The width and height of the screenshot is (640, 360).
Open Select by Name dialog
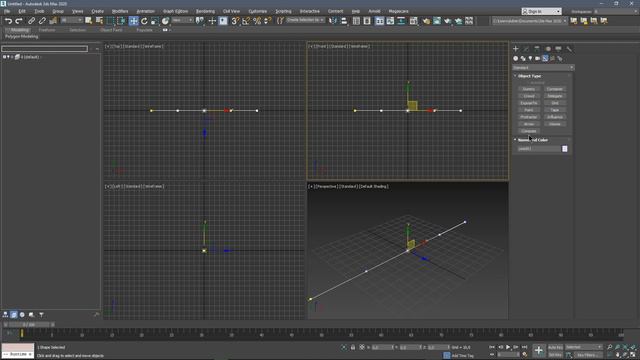pos(99,20)
